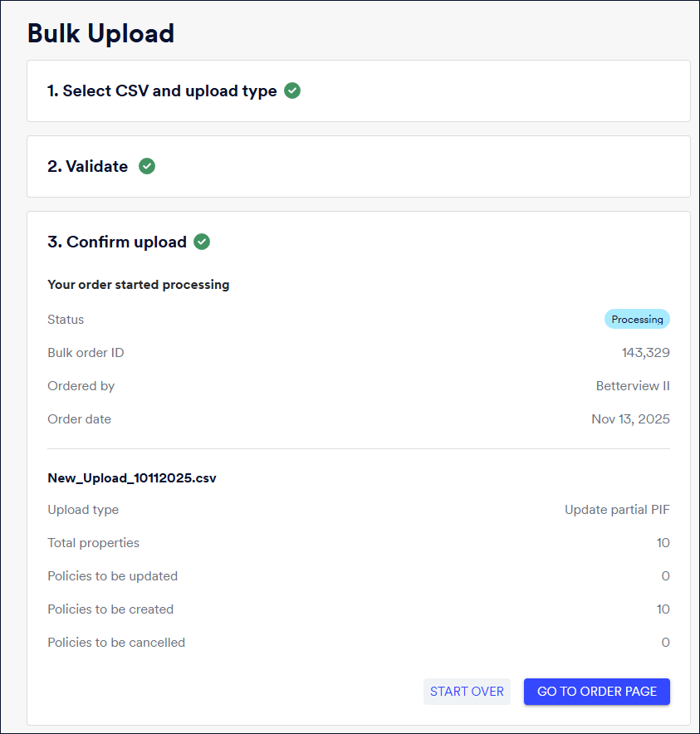
Task: Click the Order date Nov 13, 2025
Action: pyautogui.click(x=630, y=419)
